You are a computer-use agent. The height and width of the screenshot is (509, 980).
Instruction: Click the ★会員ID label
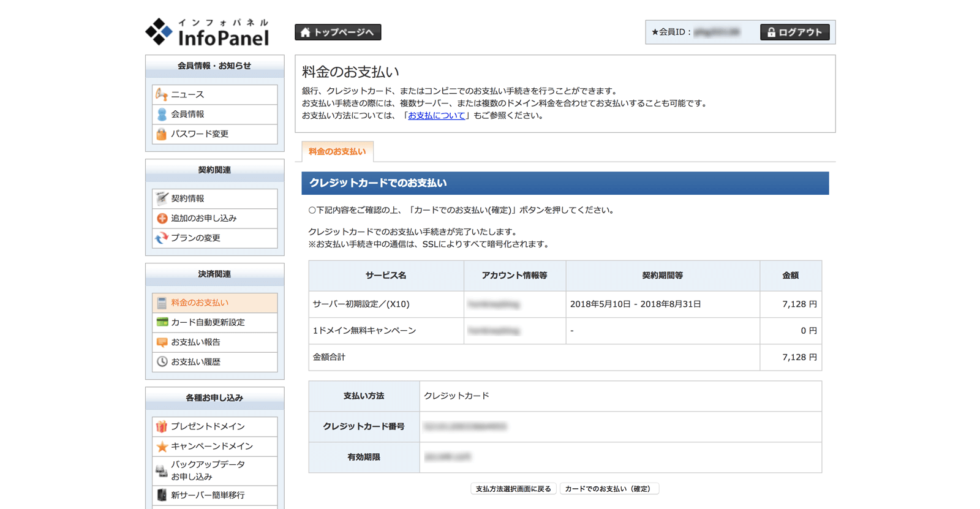pyautogui.click(x=671, y=32)
